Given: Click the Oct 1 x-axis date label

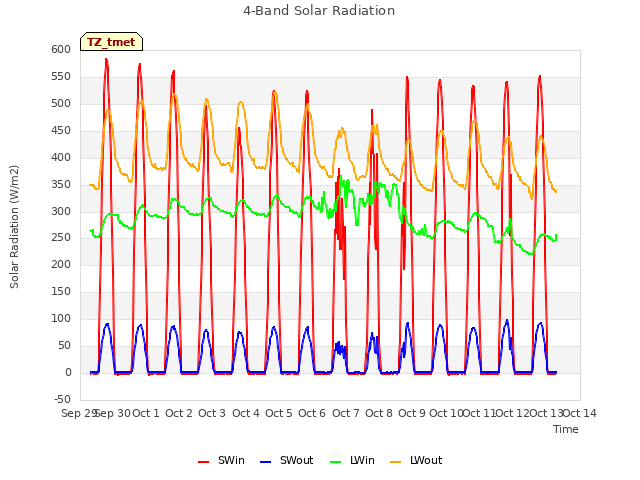Looking at the screenshot, I should point(146,413).
